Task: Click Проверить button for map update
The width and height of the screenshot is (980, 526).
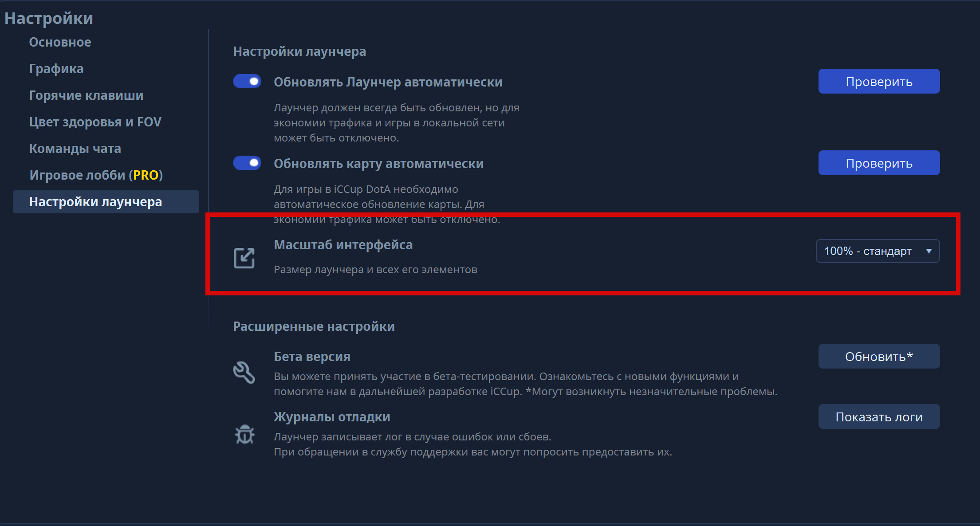Action: 879,163
